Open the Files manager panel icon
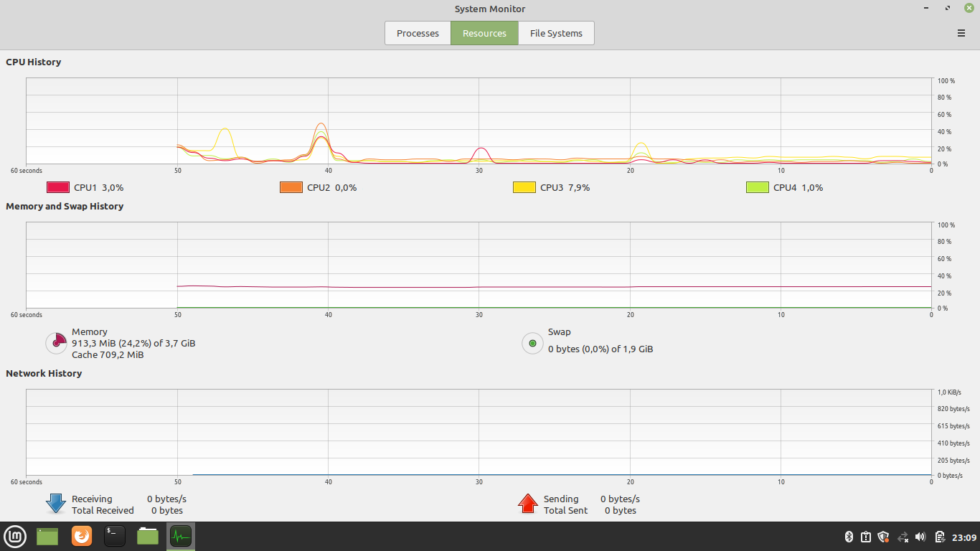 148,536
